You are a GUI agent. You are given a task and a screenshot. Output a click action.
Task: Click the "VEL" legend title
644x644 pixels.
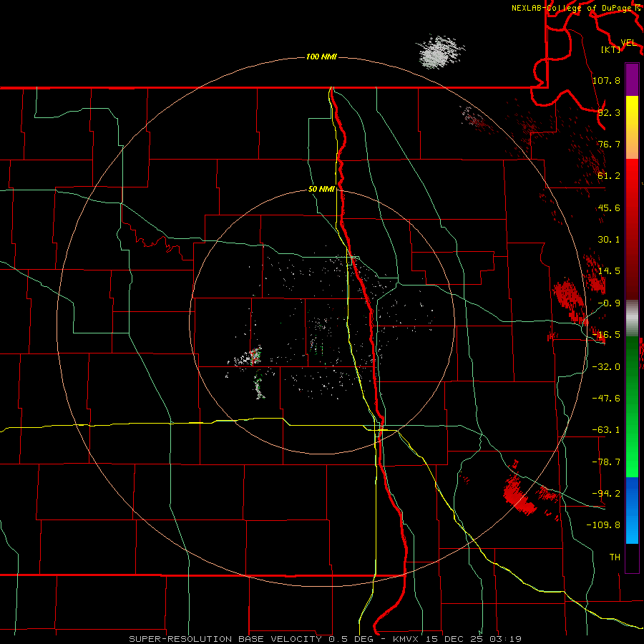[x=629, y=43]
